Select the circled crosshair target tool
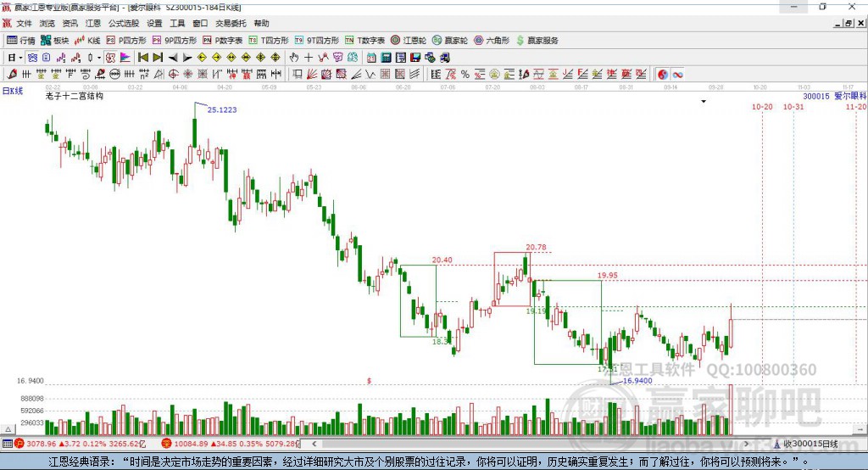 point(173,74)
